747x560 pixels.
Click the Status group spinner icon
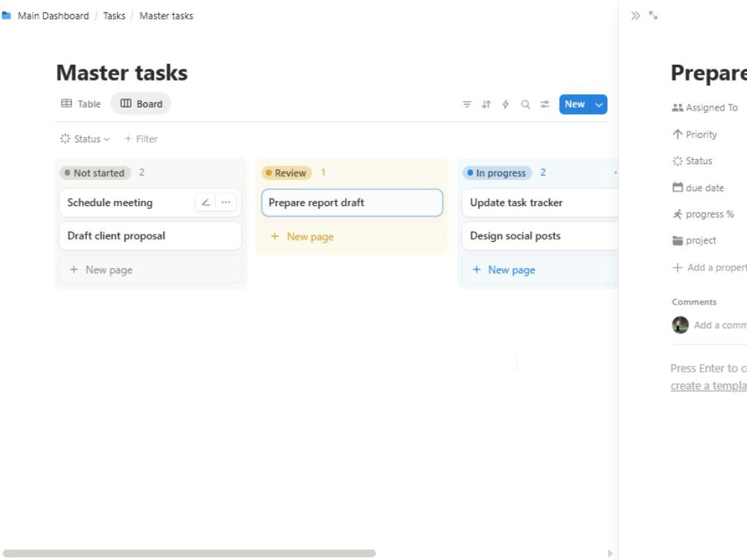pyautogui.click(x=65, y=139)
